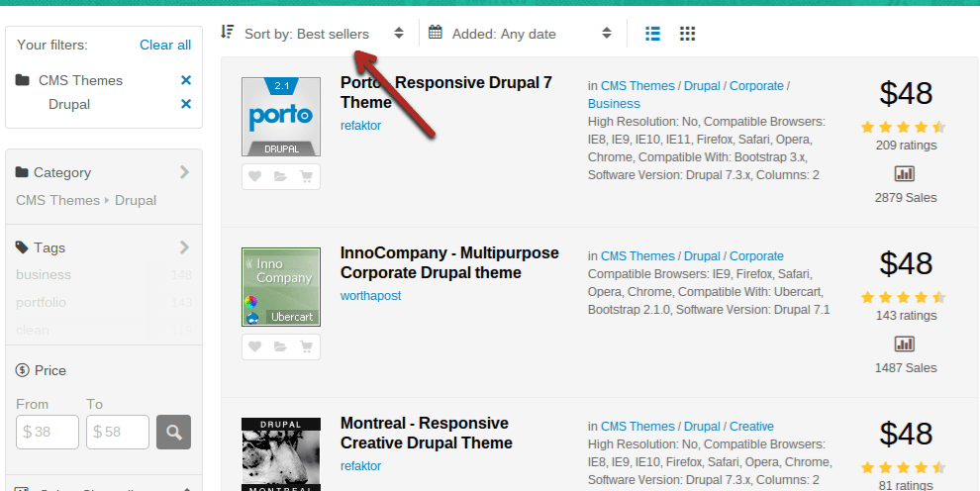Viewport: 980px width, 491px height.
Task: Open Business category link for Porto
Action: pos(614,104)
